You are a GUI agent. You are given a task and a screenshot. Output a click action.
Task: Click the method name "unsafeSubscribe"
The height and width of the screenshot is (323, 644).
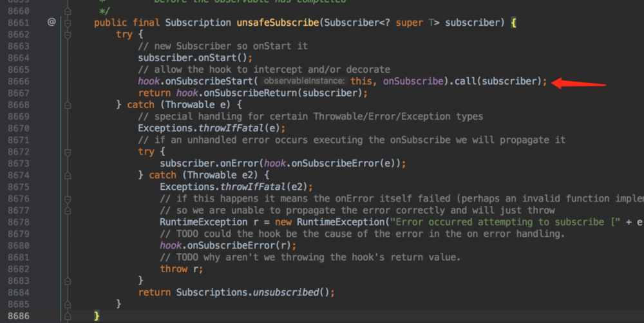click(278, 23)
